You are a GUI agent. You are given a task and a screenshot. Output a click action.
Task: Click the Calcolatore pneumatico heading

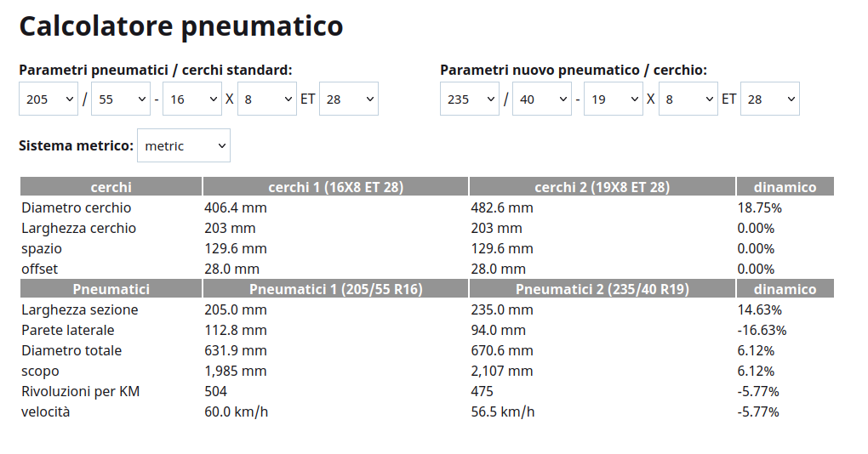pyautogui.click(x=181, y=26)
